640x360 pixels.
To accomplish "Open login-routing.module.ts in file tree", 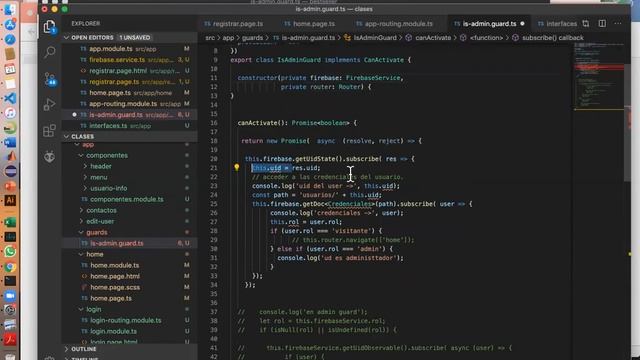I will [130, 320].
